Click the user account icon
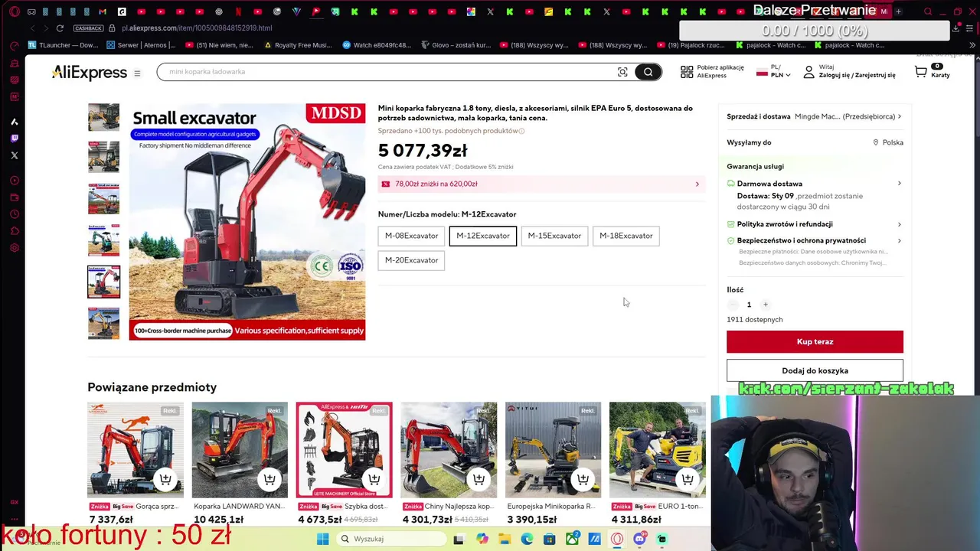Viewport: 980px width, 551px height. click(808, 72)
